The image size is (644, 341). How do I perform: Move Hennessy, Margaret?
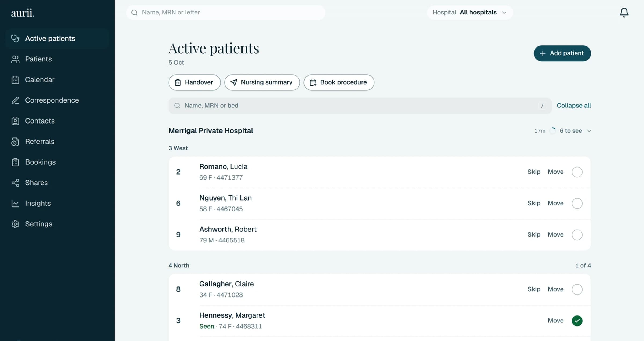555,321
